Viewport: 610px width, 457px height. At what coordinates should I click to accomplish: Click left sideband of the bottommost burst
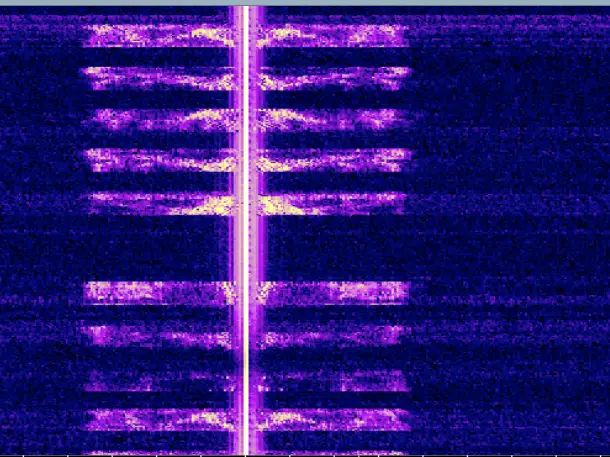coord(160,418)
